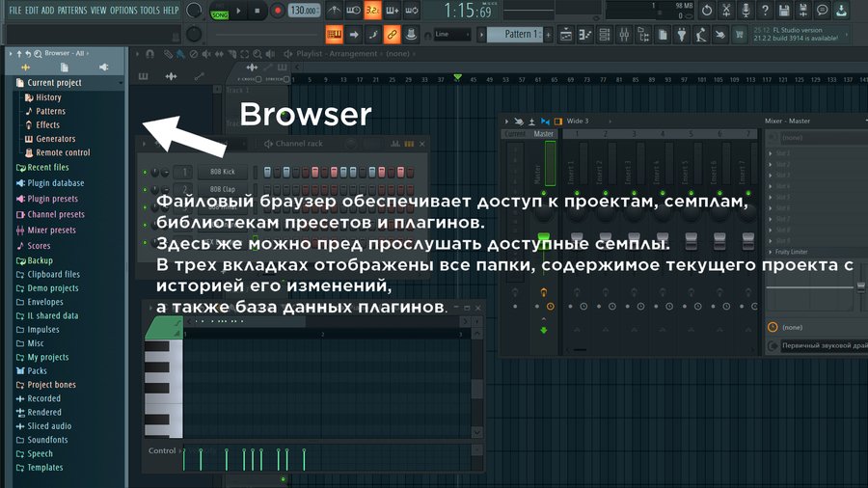The height and width of the screenshot is (488, 868).
Task: Expand the Current project dropdown arrow
Action: [121, 83]
